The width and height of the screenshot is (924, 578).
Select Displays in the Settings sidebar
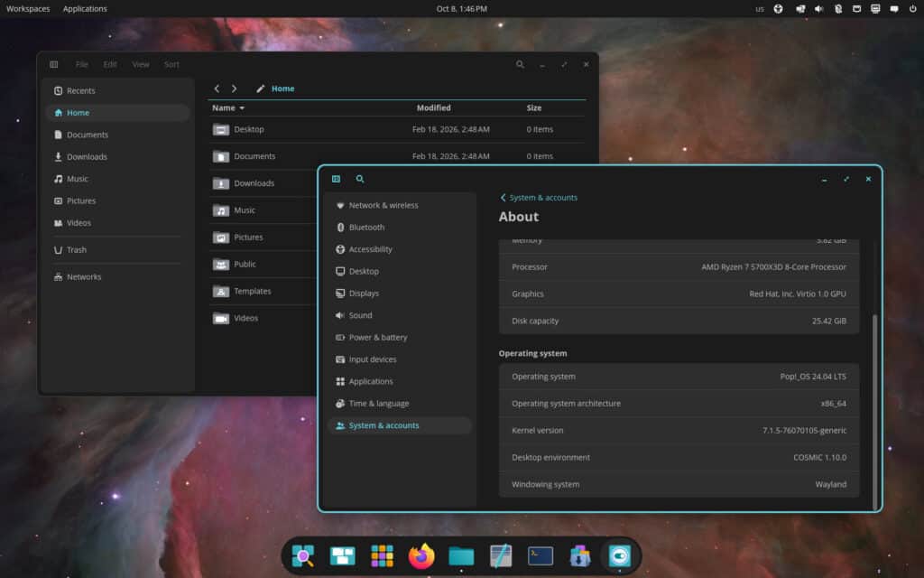click(400, 294)
